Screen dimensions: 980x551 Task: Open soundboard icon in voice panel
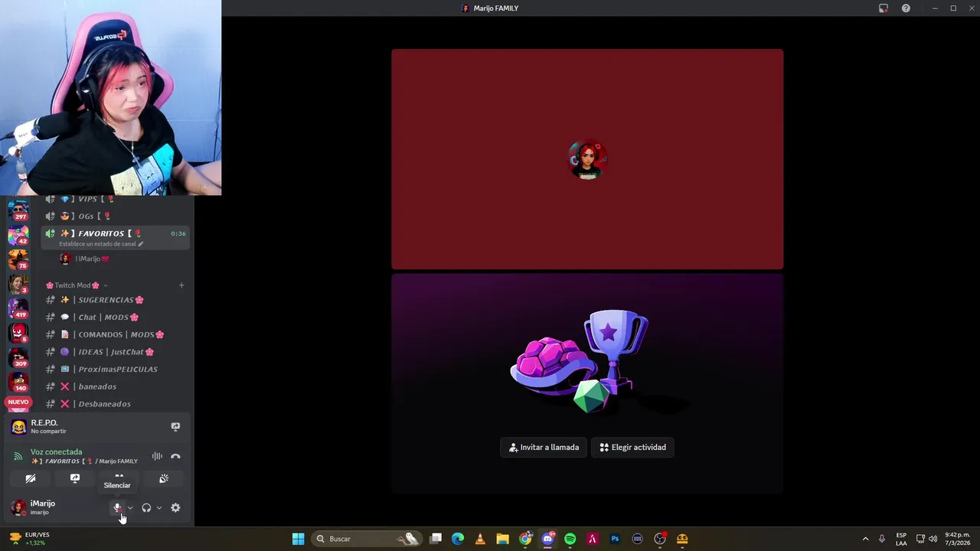tap(164, 478)
